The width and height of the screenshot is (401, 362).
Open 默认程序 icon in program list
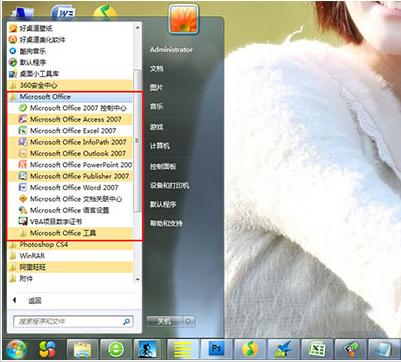[x=13, y=62]
